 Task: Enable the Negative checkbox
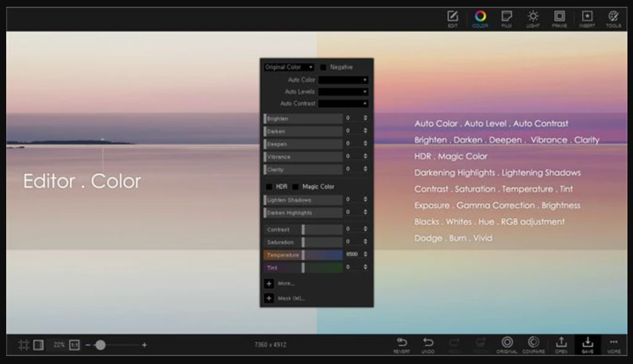[324, 67]
